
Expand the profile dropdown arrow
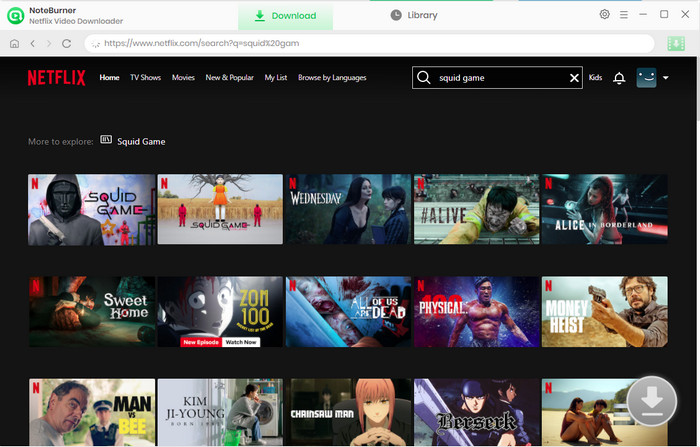click(x=666, y=78)
